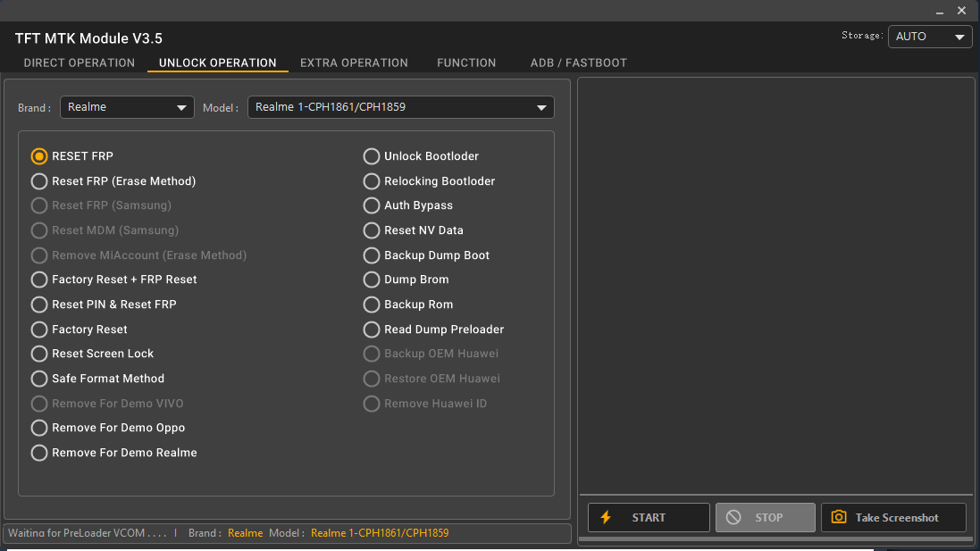Click the TFT MTK Module V3.5 title
This screenshot has height=551, width=980.
pyautogui.click(x=88, y=38)
